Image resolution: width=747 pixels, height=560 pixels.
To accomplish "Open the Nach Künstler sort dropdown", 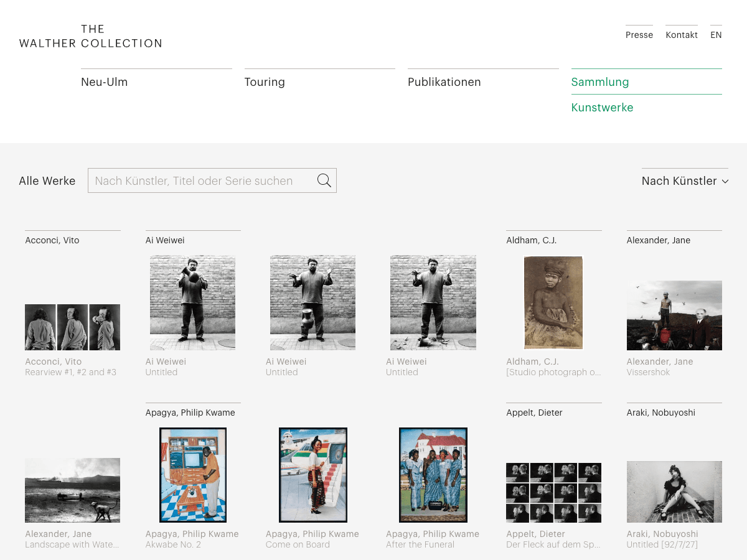I will (685, 181).
